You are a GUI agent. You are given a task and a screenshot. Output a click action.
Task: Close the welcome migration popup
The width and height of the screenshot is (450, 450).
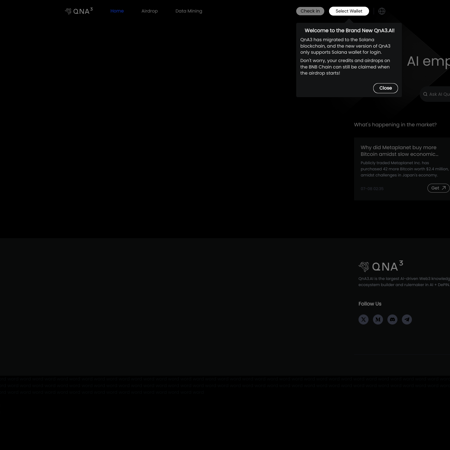point(385,88)
